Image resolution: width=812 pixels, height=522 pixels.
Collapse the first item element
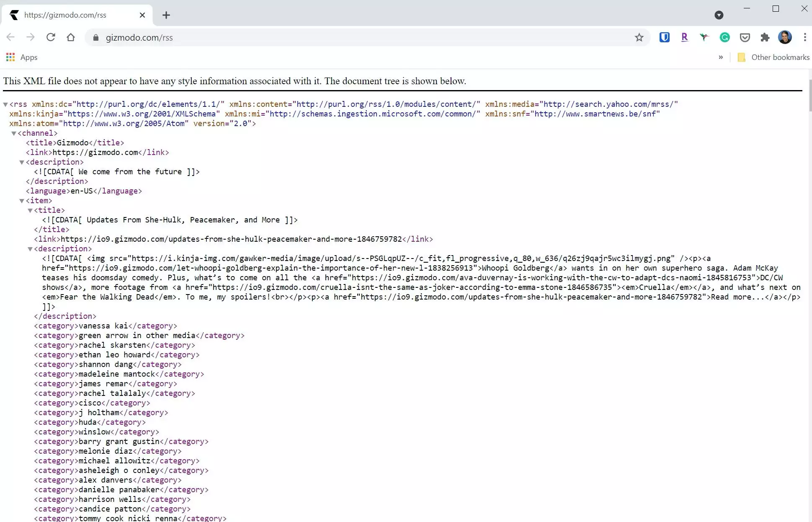22,201
